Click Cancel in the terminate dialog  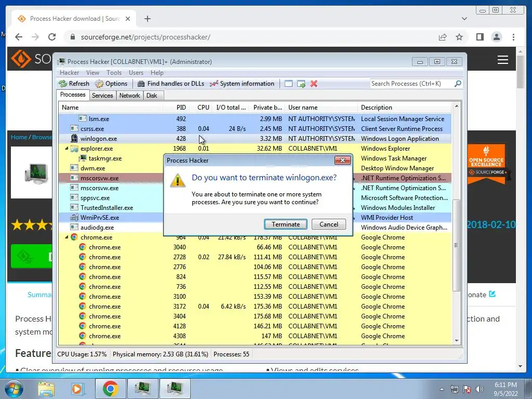point(329,224)
